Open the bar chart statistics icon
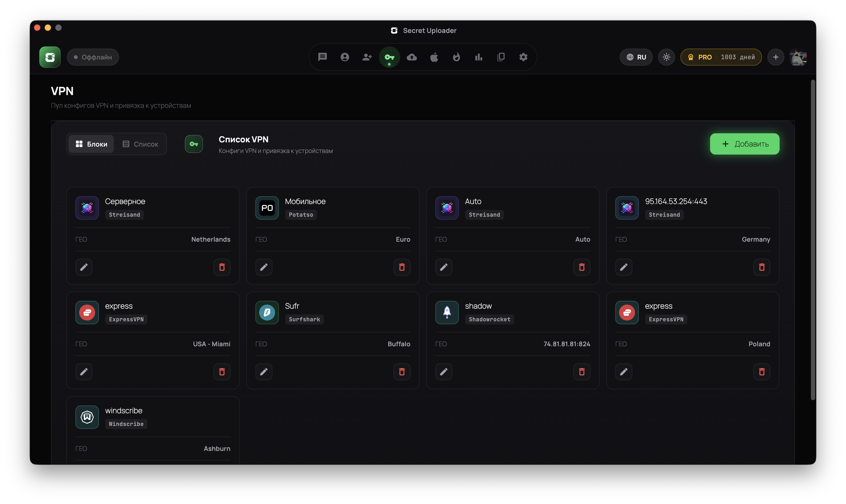 click(479, 57)
